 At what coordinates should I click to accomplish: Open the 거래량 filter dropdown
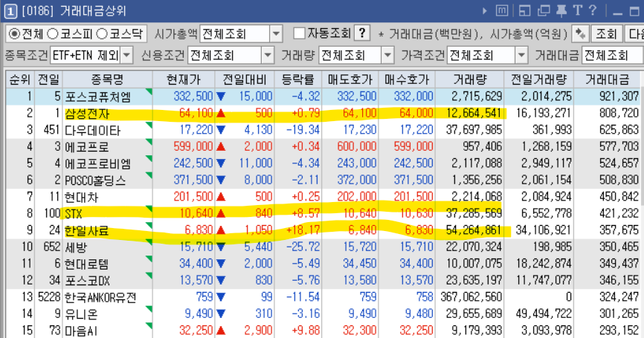(x=387, y=56)
